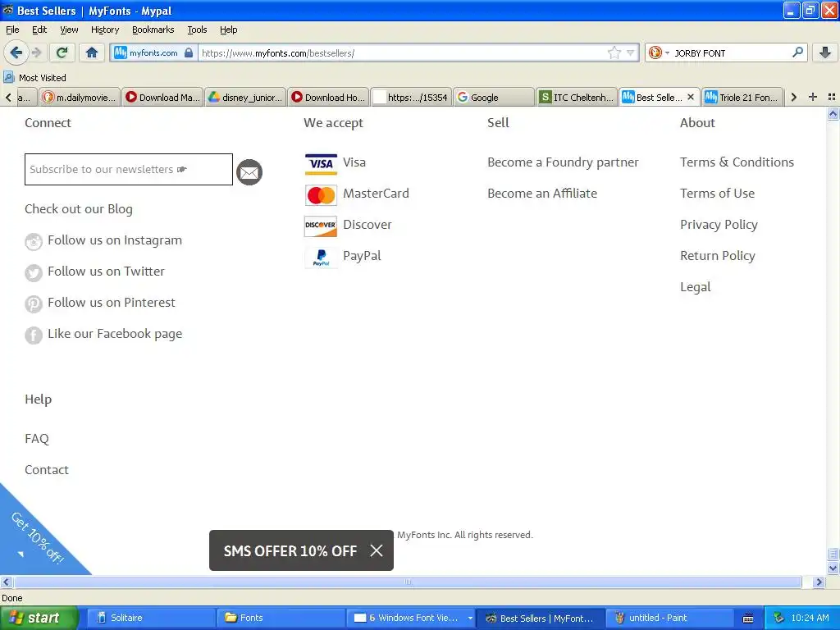Click the Visa card logo

[x=321, y=164]
